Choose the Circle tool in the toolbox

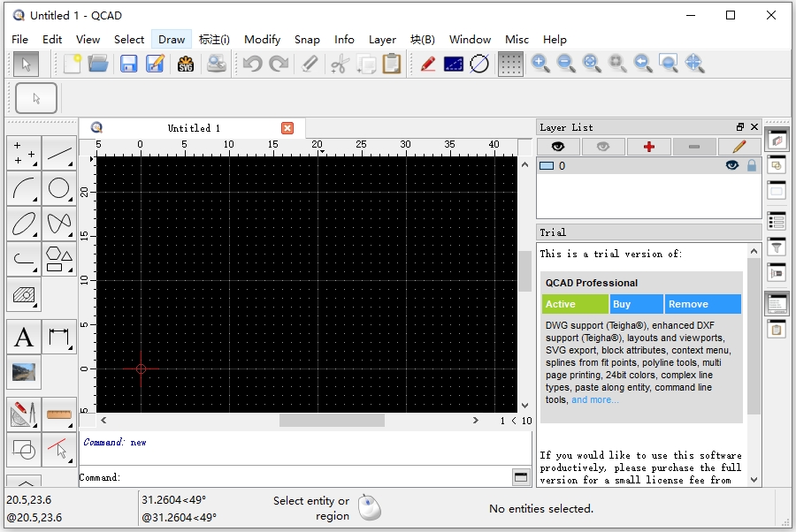coord(59,188)
